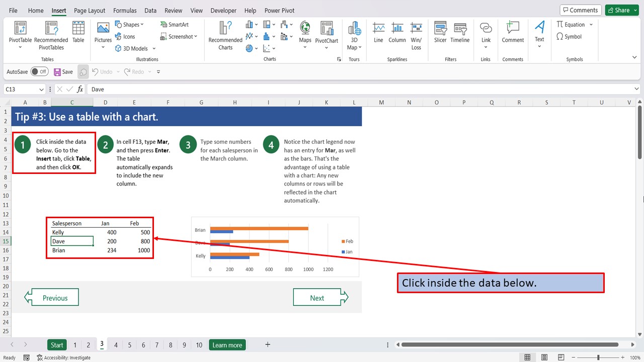Image resolution: width=644 pixels, height=362 pixels.
Task: Select Normal view button in status bar
Action: pos(527,357)
